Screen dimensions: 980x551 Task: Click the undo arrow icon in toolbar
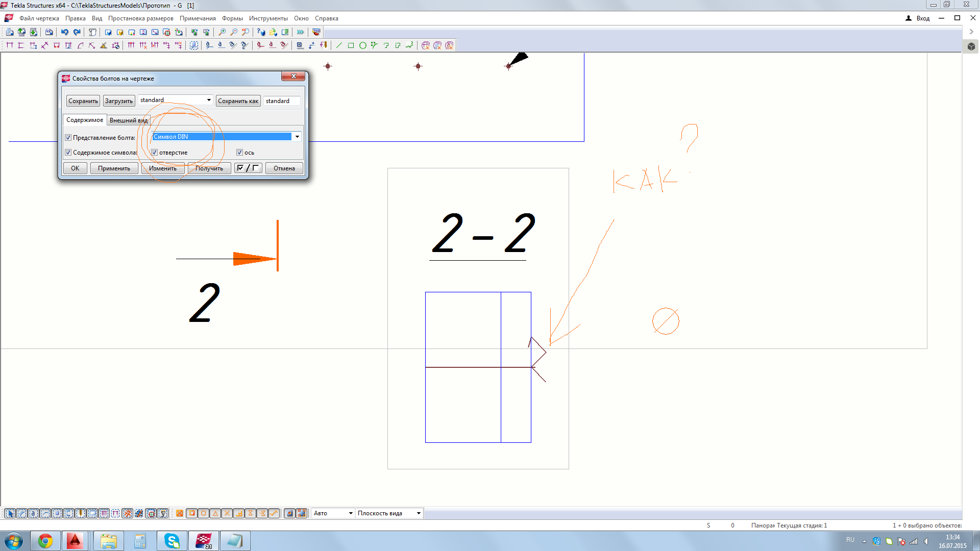point(64,32)
